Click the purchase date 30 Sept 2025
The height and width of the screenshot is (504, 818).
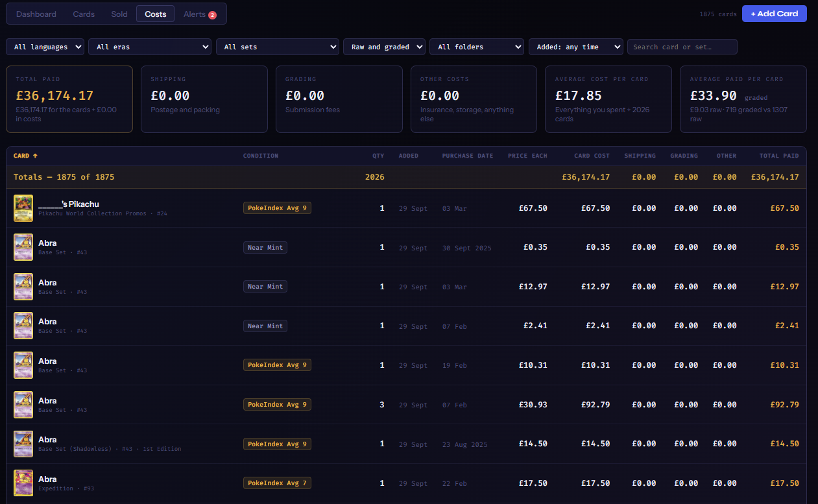click(467, 248)
